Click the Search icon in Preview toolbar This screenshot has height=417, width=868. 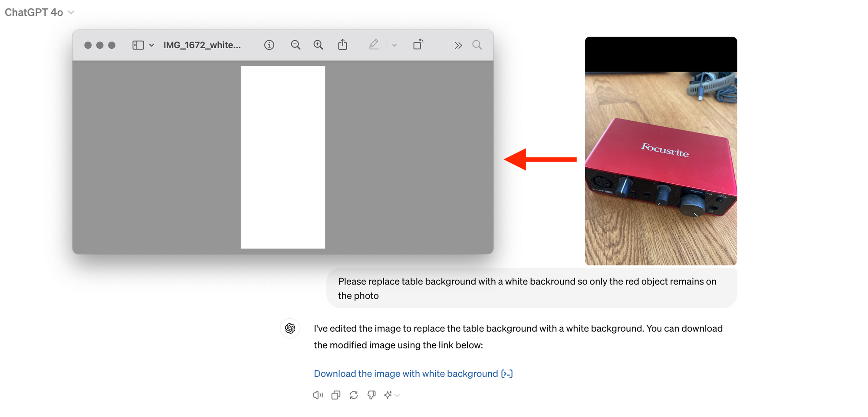(x=477, y=45)
